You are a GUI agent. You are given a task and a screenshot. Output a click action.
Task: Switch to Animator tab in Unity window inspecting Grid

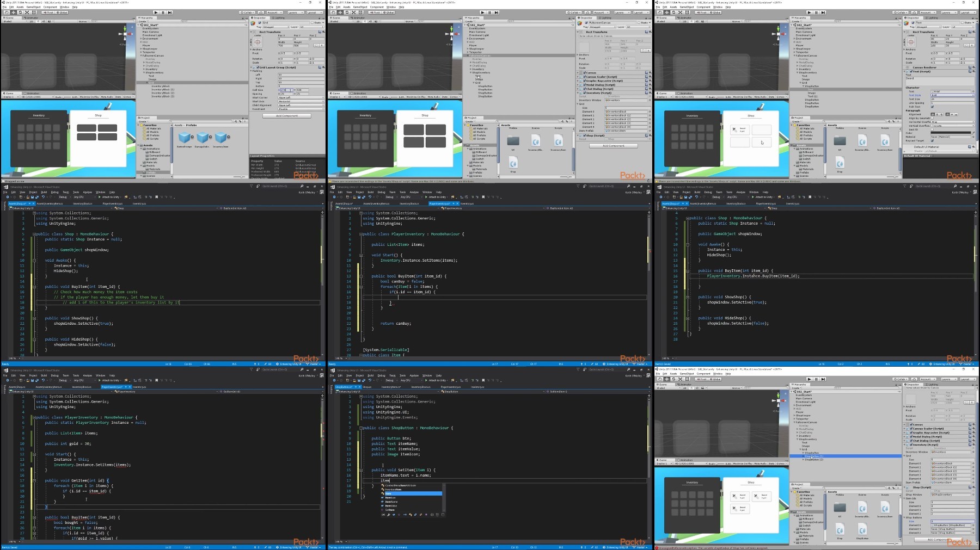point(30,18)
